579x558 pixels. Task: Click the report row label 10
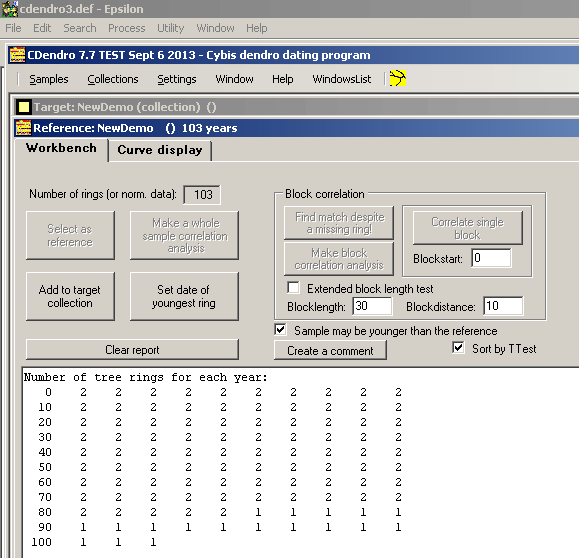45,407
